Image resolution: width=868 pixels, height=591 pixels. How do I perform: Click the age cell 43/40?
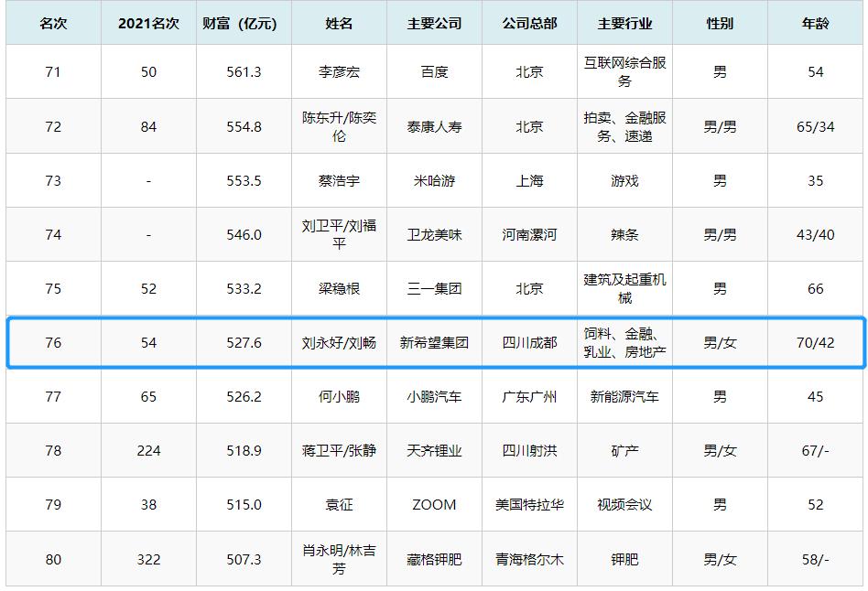815,234
